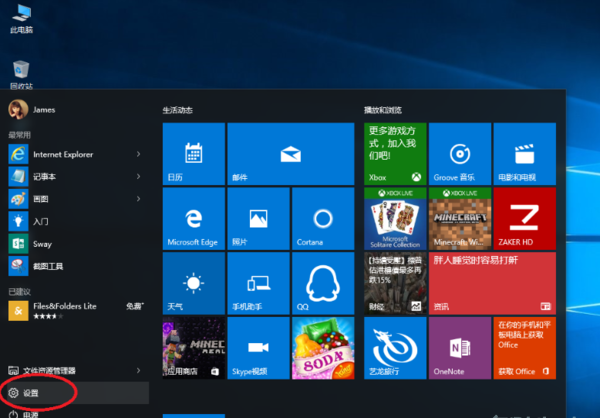
Task: Launch the QQ penguin tile
Action: tap(323, 283)
